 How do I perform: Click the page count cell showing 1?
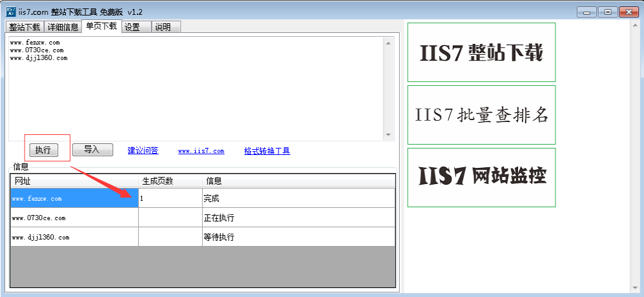pyautogui.click(x=171, y=198)
